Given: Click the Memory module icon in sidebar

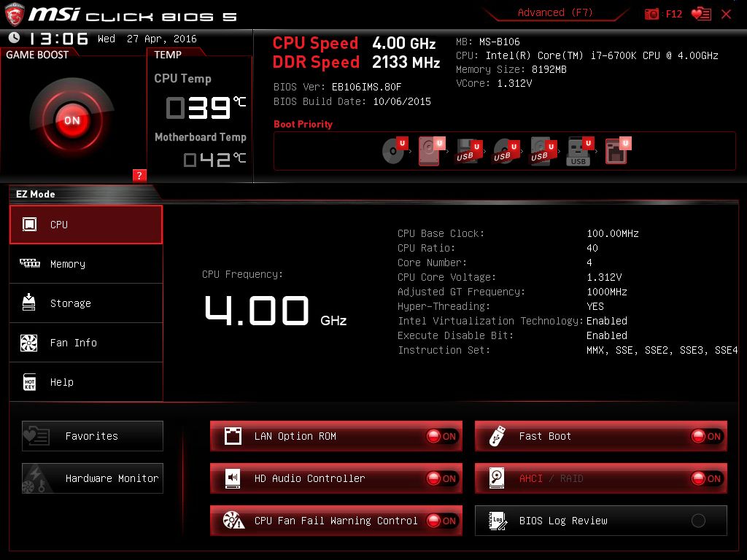Looking at the screenshot, I should (x=29, y=262).
